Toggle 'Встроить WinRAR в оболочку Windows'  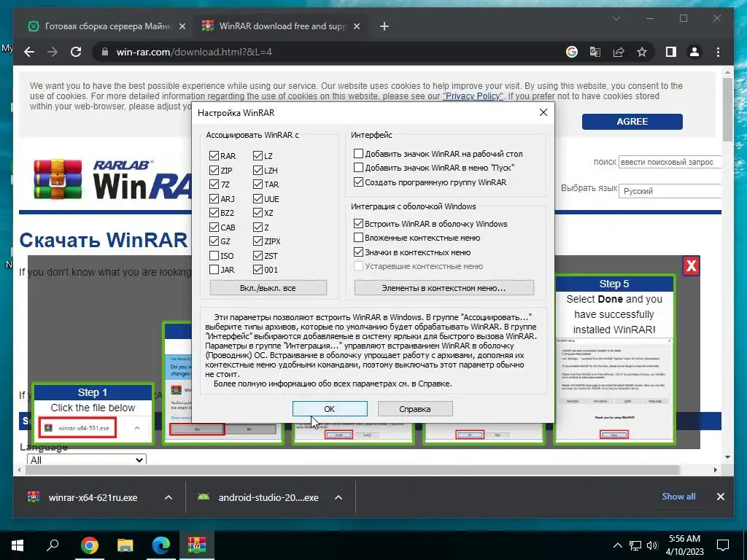click(x=358, y=223)
